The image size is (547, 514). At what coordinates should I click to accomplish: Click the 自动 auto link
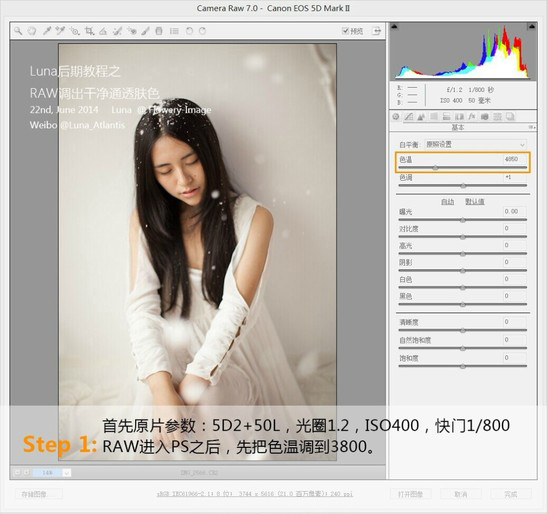tap(447, 201)
